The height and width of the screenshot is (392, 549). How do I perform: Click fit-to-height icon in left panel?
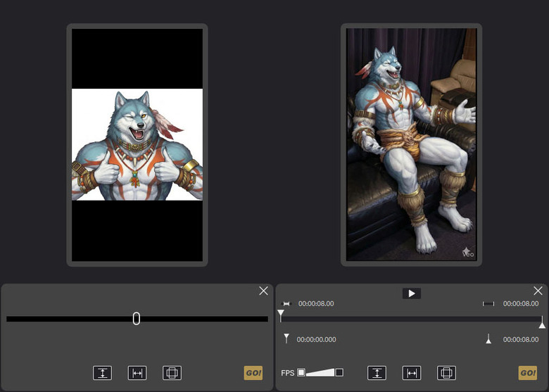coord(103,373)
